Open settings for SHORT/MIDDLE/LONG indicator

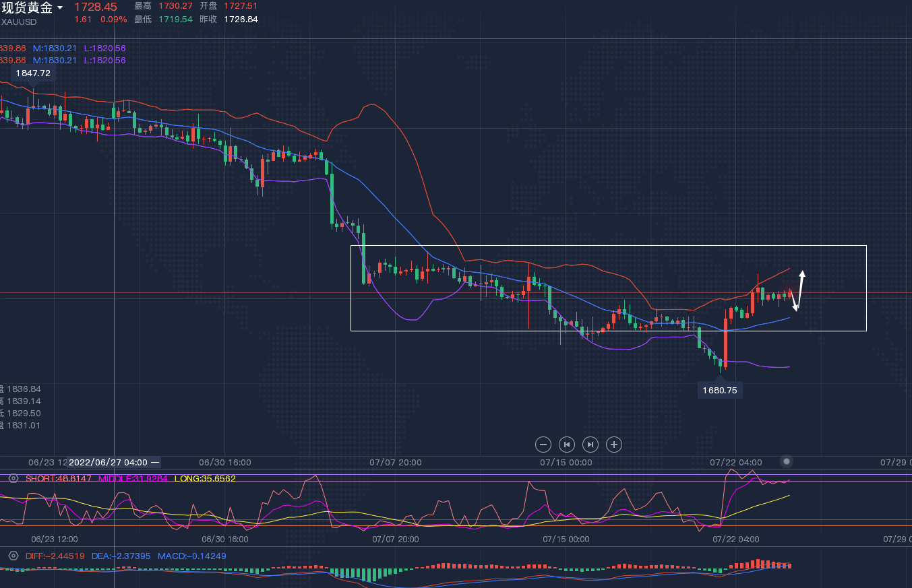tap(13, 478)
